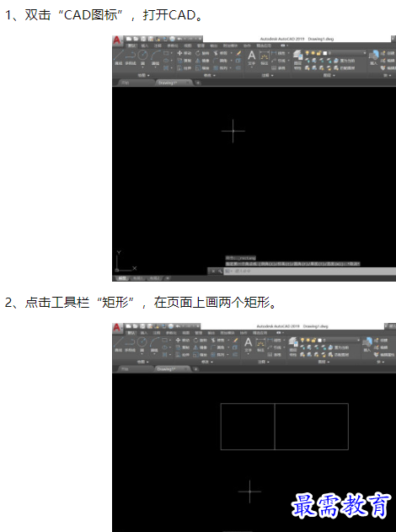Click the command line input in the first screenshot

tap(310, 271)
